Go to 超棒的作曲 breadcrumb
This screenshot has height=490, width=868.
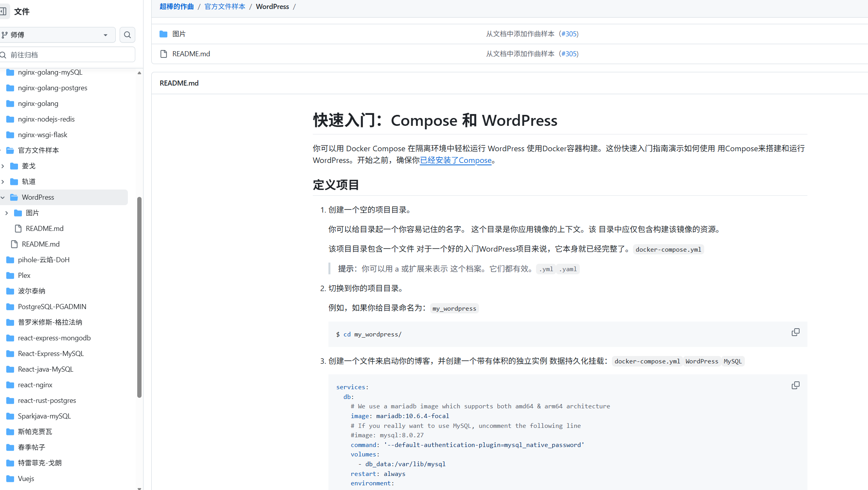point(176,6)
